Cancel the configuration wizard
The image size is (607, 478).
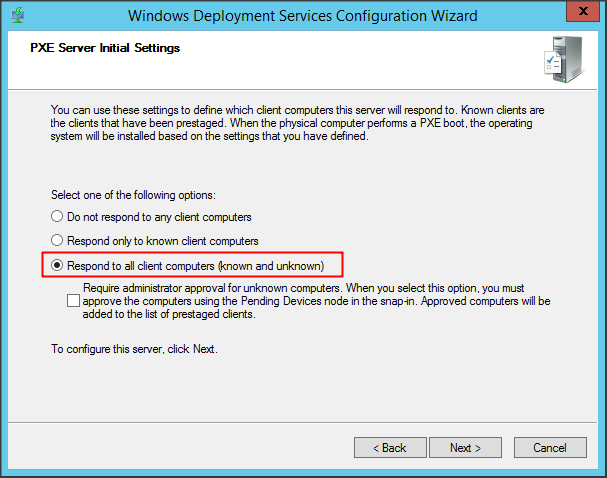coord(550,447)
